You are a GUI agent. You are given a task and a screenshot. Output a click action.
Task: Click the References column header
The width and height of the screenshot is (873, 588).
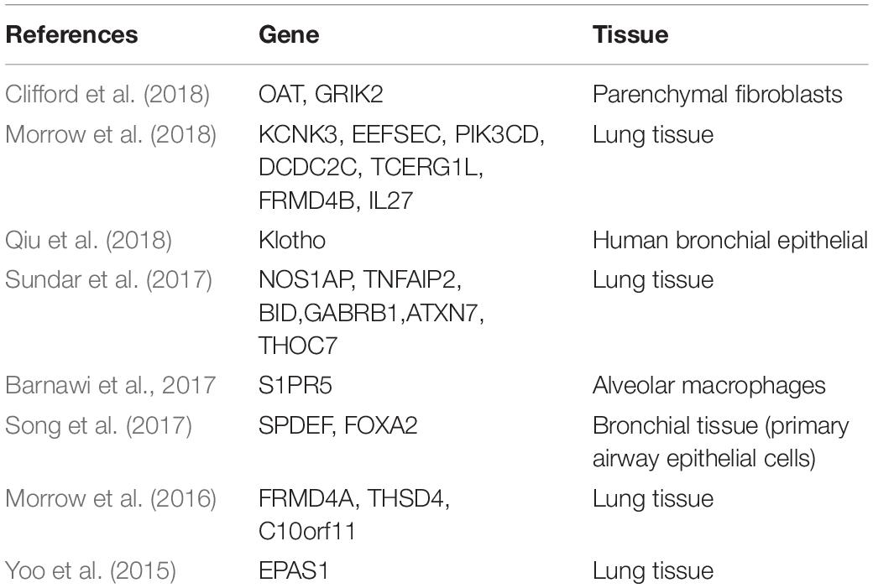[x=72, y=34]
